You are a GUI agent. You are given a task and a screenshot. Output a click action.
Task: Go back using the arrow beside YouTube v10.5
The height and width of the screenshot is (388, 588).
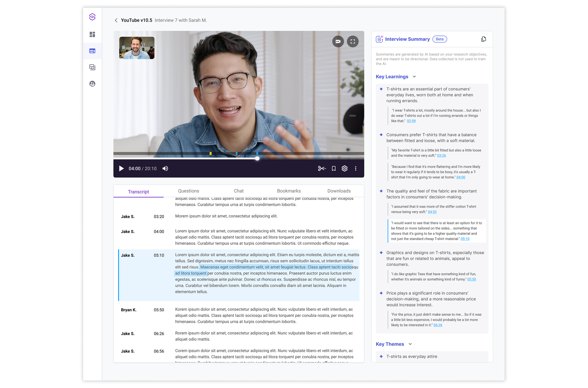116,20
